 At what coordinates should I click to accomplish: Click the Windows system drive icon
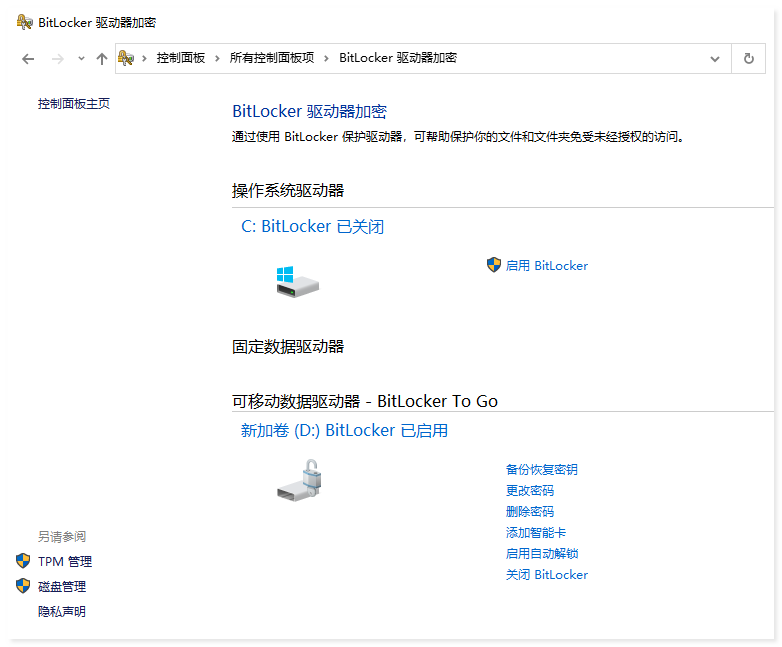(x=298, y=282)
